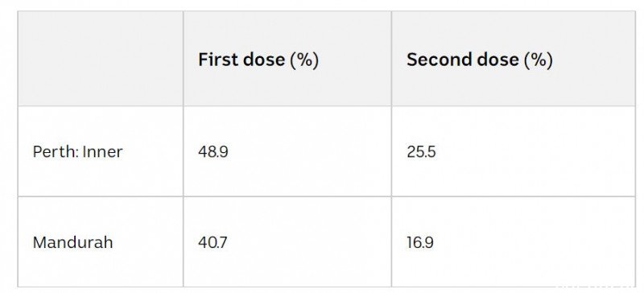
Task: Select the Perth: Inner row label
Action: (x=77, y=152)
